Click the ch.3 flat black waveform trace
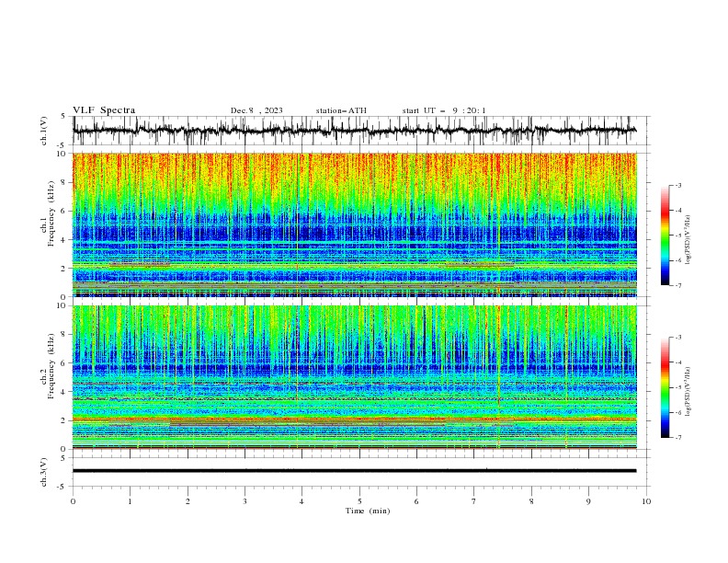This screenshot has width=728, height=563. (354, 471)
